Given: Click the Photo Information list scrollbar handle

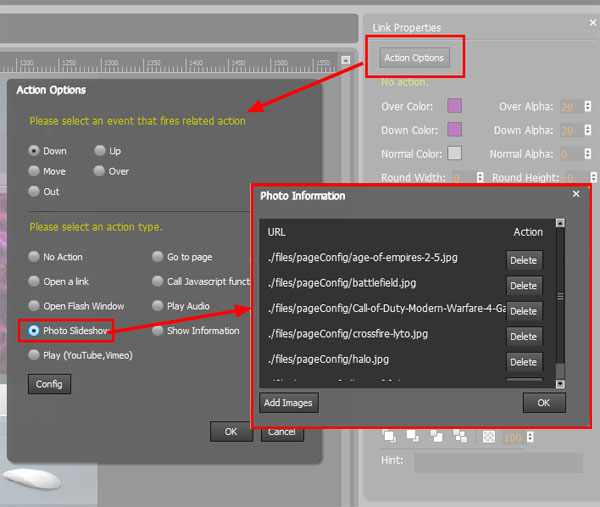Looking at the screenshot, I should pyautogui.click(x=560, y=296).
